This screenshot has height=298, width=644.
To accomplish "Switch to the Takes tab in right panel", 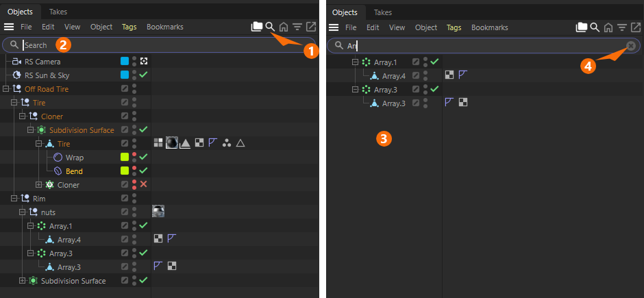I will point(383,12).
